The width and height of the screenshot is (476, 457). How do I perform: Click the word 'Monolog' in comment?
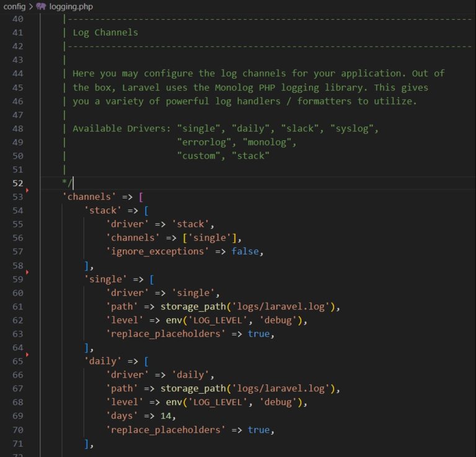pyautogui.click(x=234, y=87)
